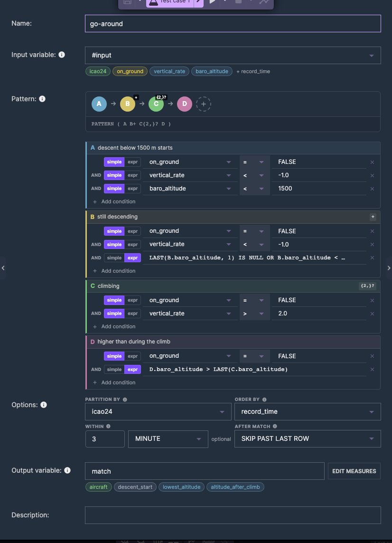Click the + record_time link under input variable

click(253, 71)
